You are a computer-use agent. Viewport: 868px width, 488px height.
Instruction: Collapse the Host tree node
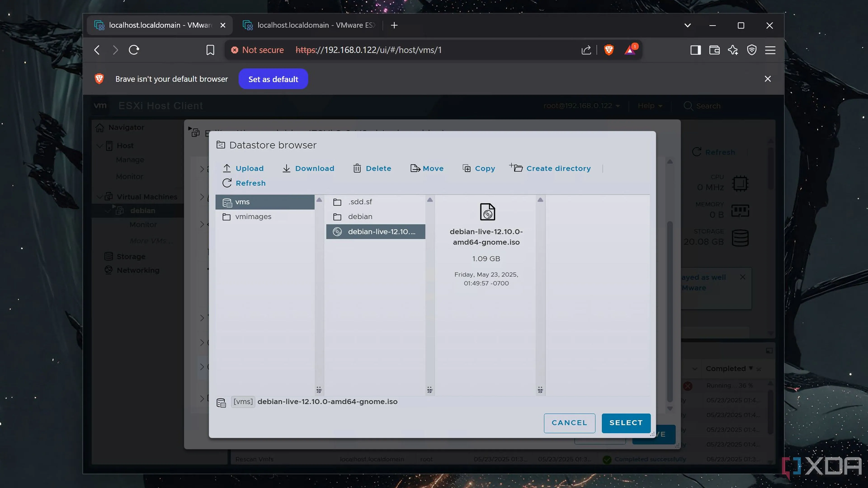(100, 145)
